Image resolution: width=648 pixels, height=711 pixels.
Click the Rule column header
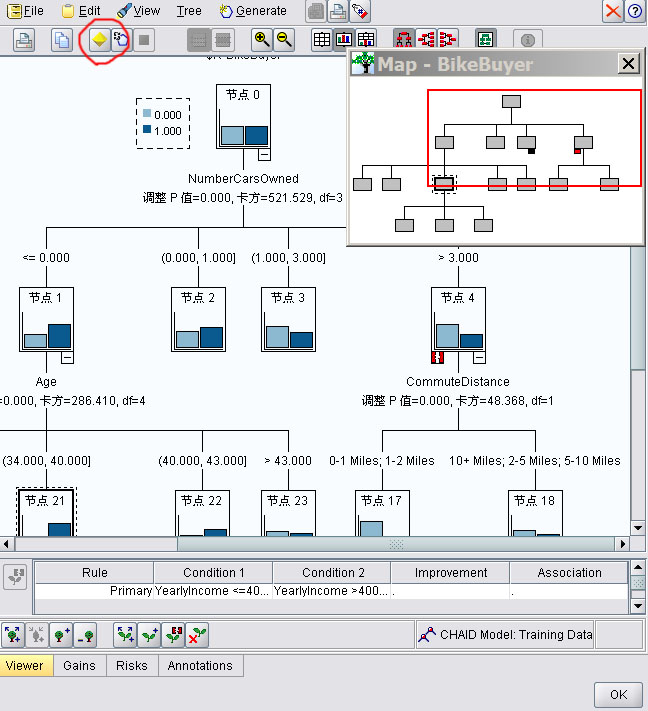[x=94, y=573]
